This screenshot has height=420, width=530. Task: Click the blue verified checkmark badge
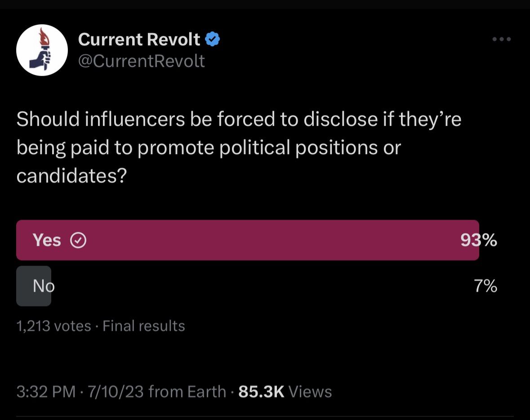tap(213, 40)
